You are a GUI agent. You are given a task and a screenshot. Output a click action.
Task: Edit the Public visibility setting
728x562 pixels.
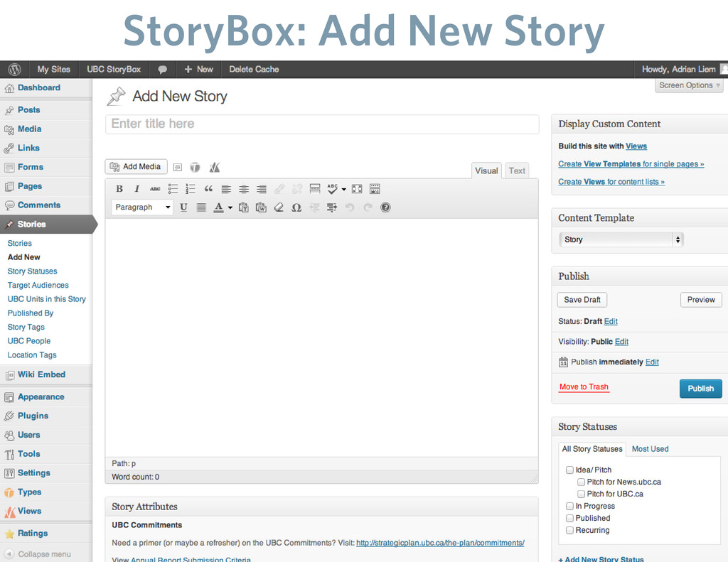(x=621, y=342)
